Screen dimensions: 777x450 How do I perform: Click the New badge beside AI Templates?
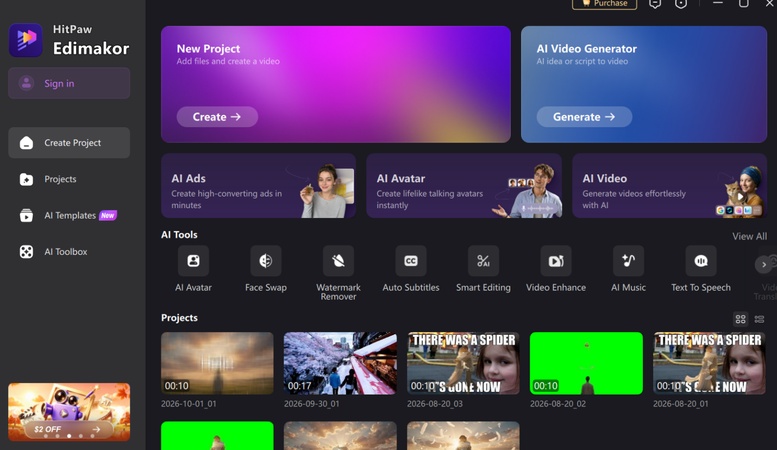[108, 216]
